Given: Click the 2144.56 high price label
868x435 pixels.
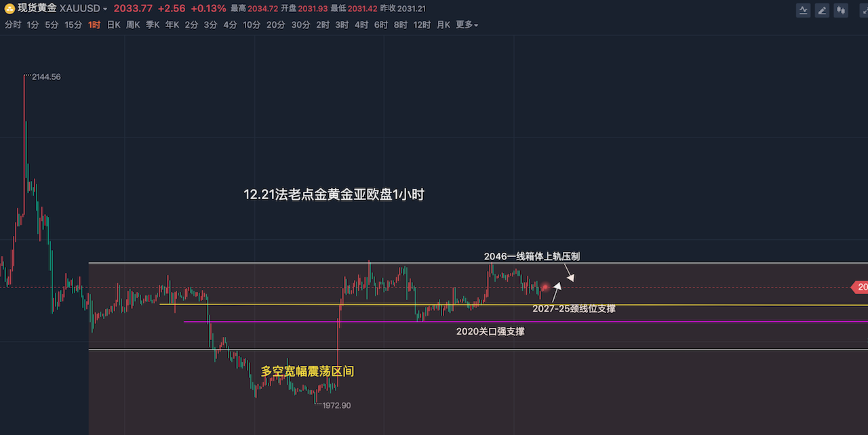Looking at the screenshot, I should tap(46, 77).
